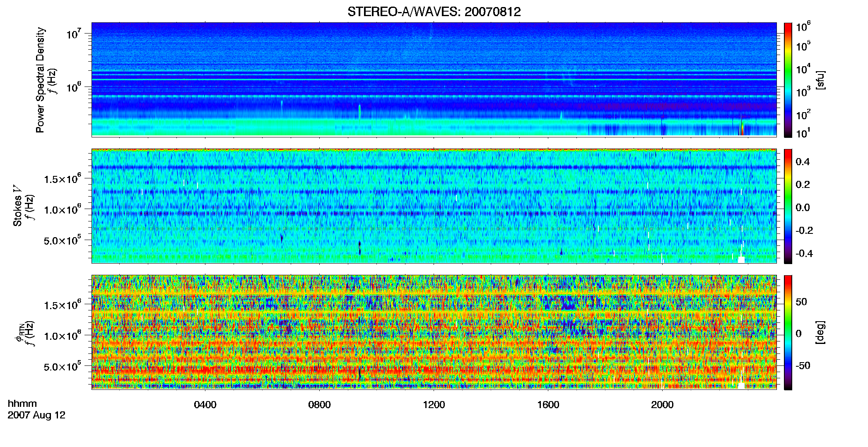Select the Power Spectral Density axis label
This screenshot has width=868, height=447.
click(x=40, y=80)
